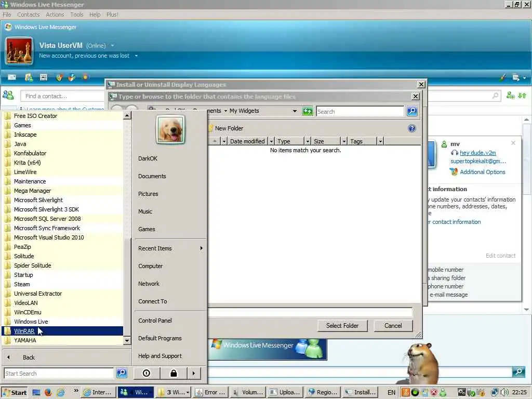Click the show desktop quick launch icon
Screen dimensions: 532x399
(x=36, y=393)
